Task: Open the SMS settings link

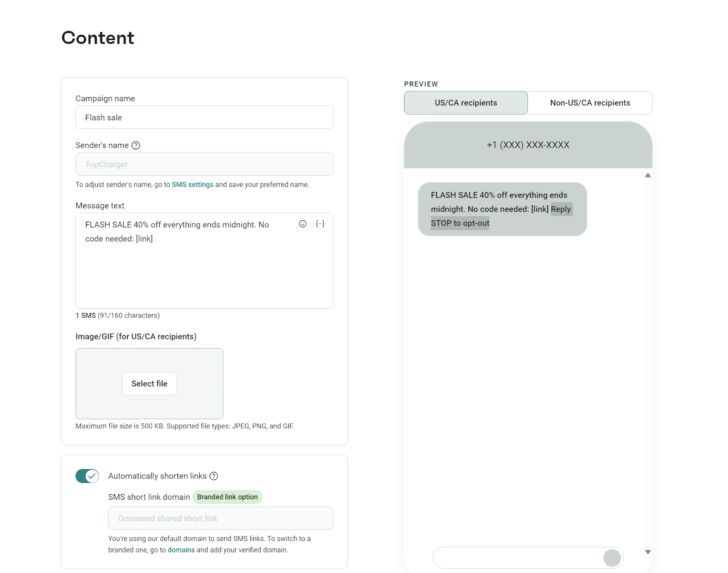Action: [192, 185]
